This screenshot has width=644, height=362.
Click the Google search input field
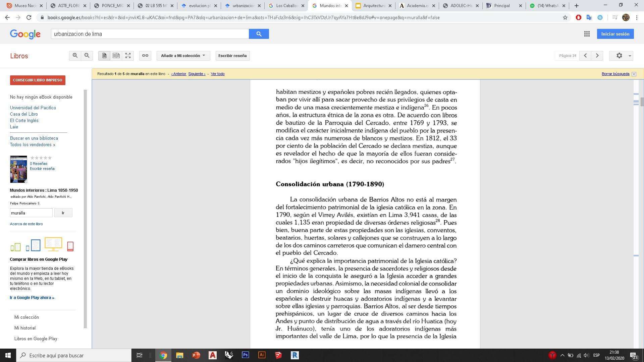pyautogui.click(x=150, y=34)
